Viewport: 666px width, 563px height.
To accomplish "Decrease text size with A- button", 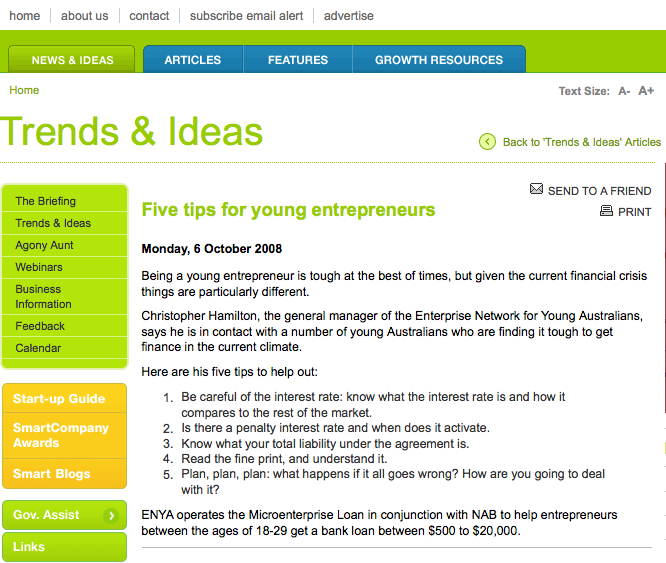I will (x=624, y=91).
